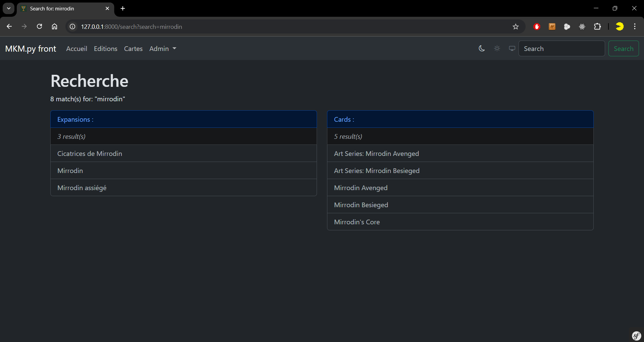Open the Cartes navigation link
This screenshot has height=342, width=644.
(133, 49)
